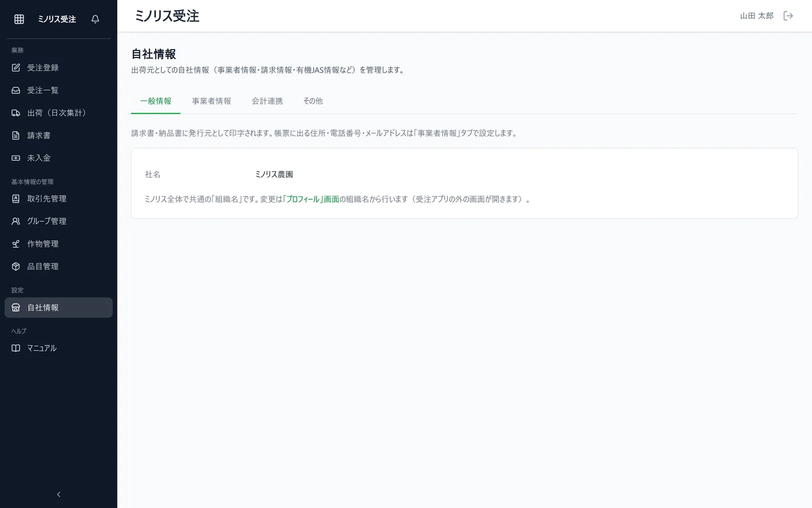Viewport: 812px width, 508px height.
Task: Open the 会計連携 tab
Action: click(267, 101)
